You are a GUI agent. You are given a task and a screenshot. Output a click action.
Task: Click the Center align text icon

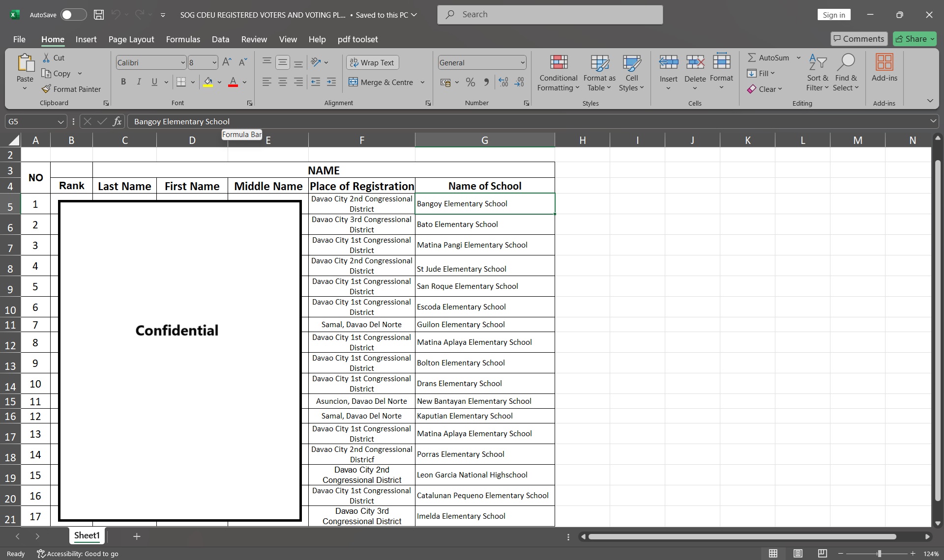(283, 82)
